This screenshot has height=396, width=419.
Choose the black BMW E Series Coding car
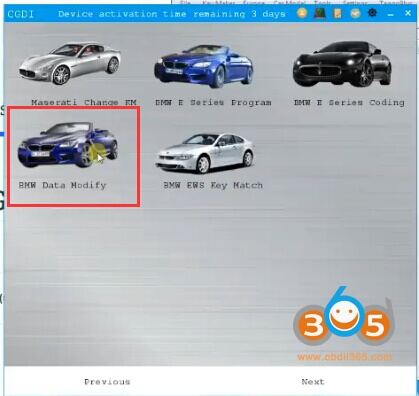(342, 63)
